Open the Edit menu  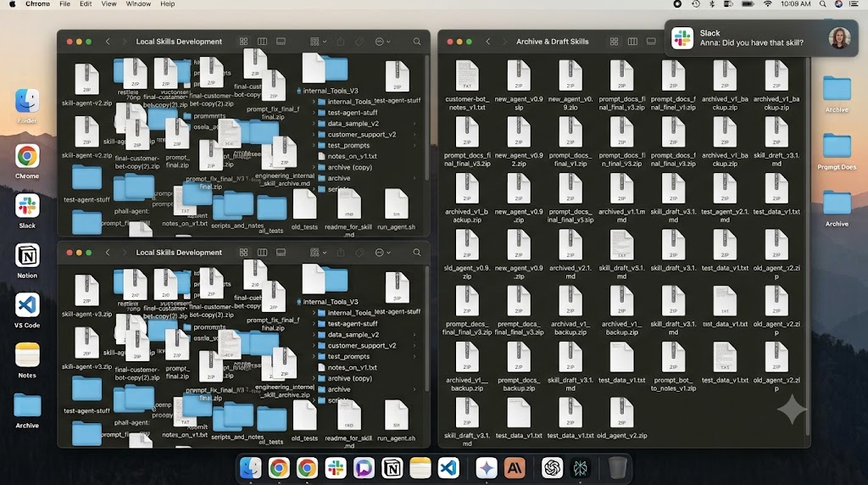coord(86,4)
